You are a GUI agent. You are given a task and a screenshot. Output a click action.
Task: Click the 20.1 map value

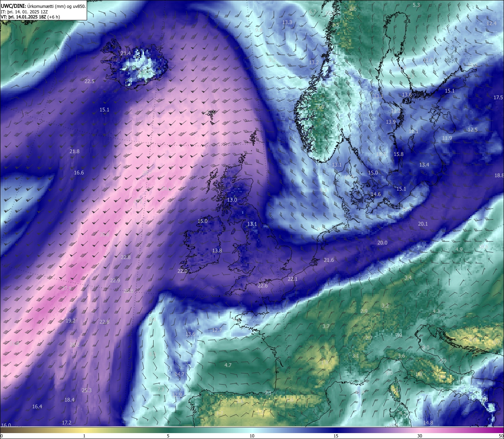pyautogui.click(x=423, y=224)
